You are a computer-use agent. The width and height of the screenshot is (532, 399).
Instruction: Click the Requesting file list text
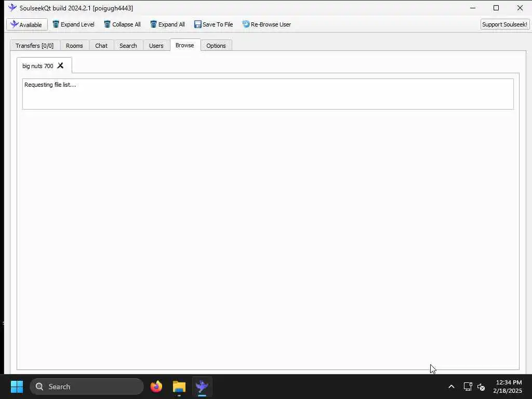click(x=50, y=85)
